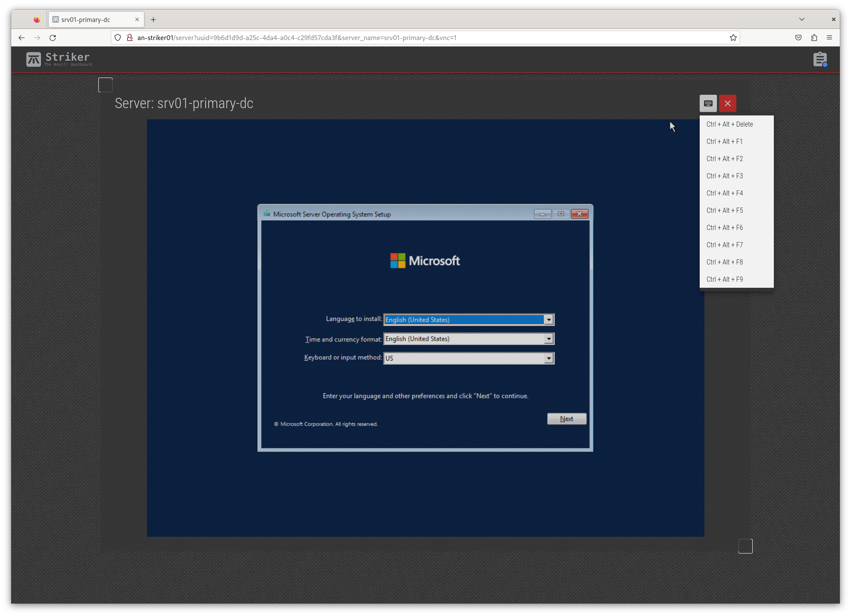The image size is (851, 616).
Task: Close the srv01-primary-dc browser tab
Action: pyautogui.click(x=137, y=19)
